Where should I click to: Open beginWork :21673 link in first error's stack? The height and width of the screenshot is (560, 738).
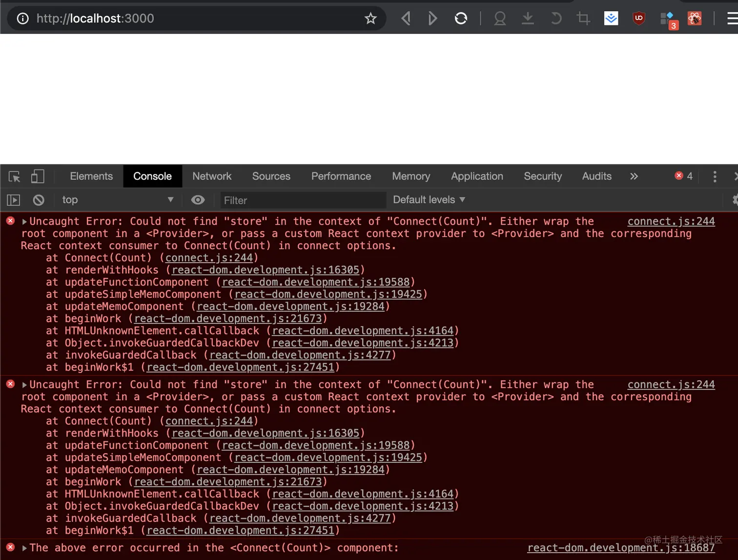coord(228,319)
